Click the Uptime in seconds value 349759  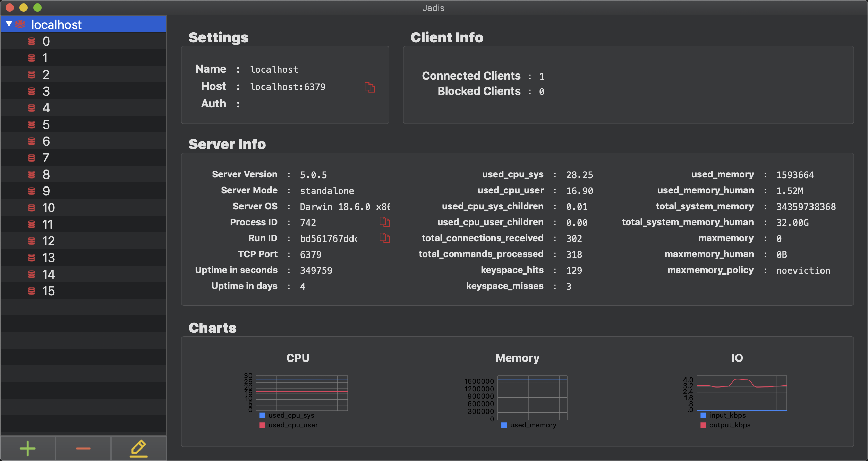(316, 270)
